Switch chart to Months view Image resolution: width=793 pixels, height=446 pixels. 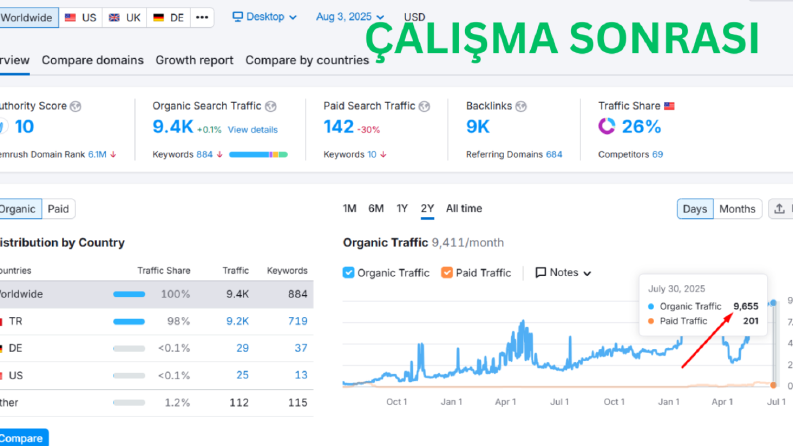(x=737, y=209)
